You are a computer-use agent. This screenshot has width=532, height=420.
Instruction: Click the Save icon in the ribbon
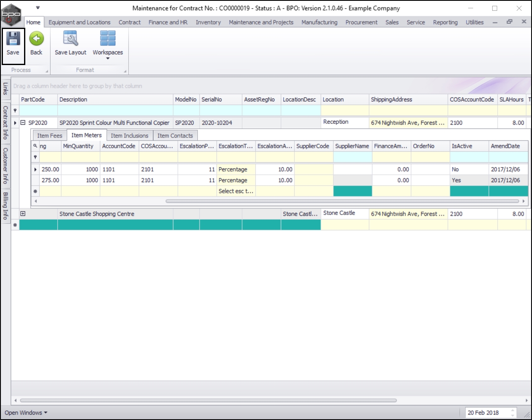click(13, 39)
